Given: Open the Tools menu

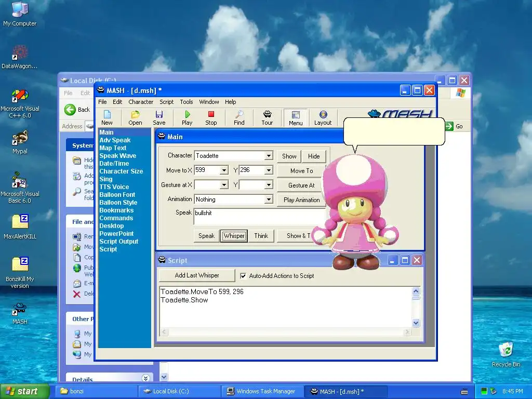Looking at the screenshot, I should (x=187, y=102).
